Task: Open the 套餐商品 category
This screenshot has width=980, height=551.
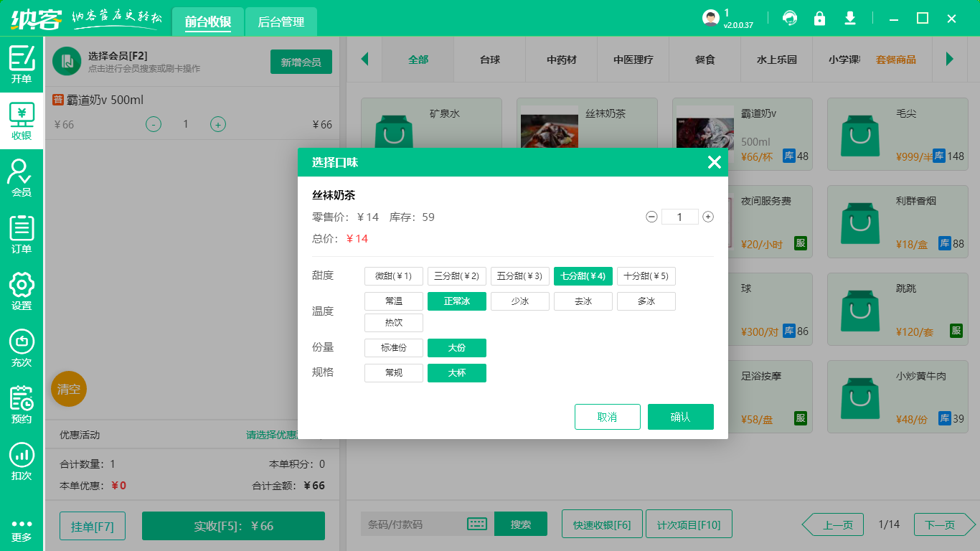Action: (896, 60)
